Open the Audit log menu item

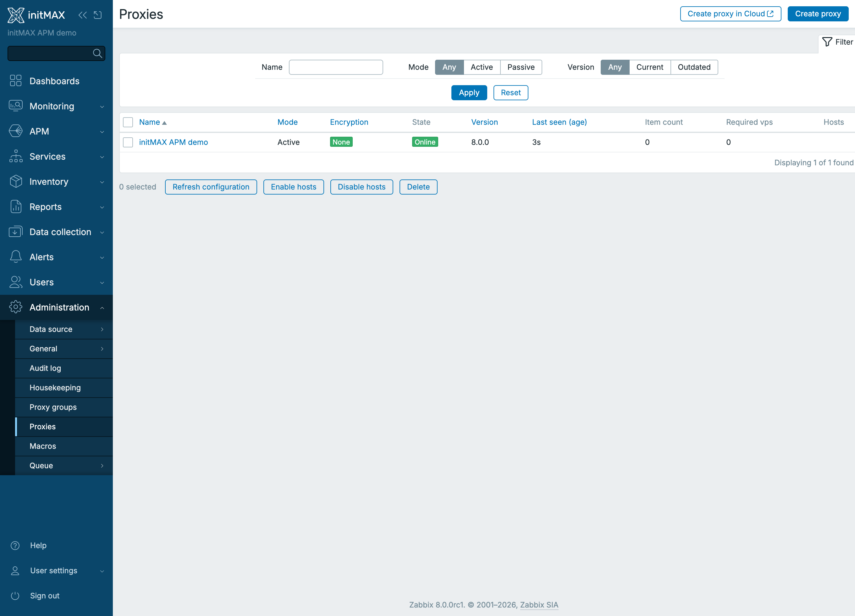pyautogui.click(x=64, y=368)
